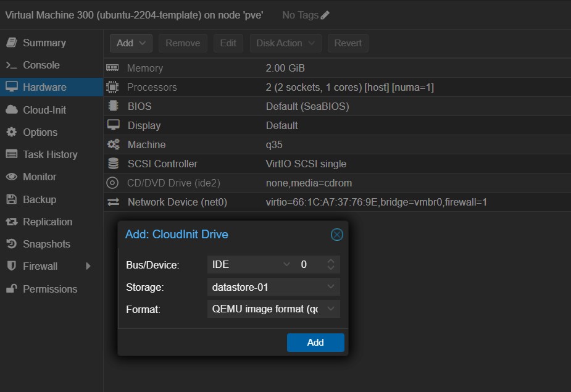Open the Snapshots history icon
This screenshot has height=392, width=571.
tap(11, 244)
